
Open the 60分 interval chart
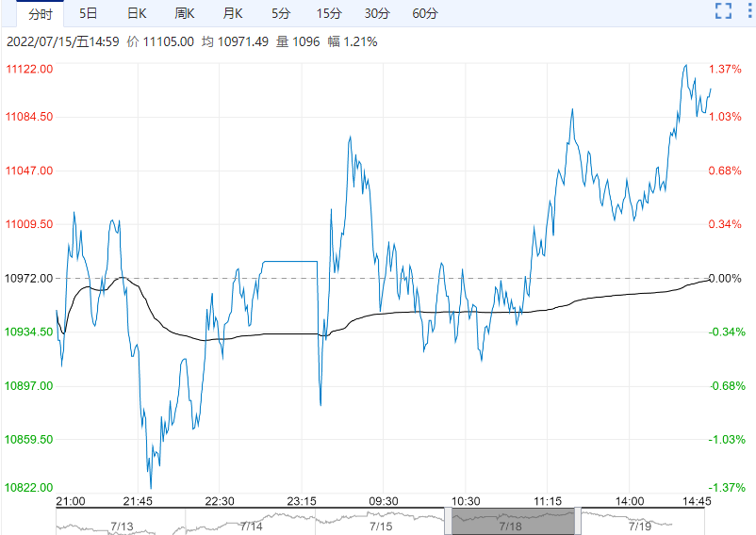pos(425,13)
